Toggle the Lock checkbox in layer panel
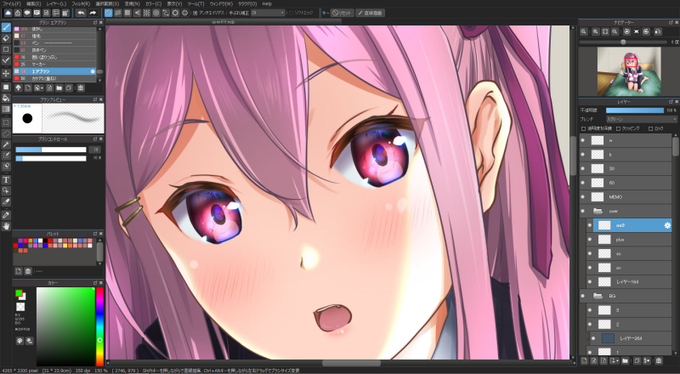680x374 pixels. pyautogui.click(x=650, y=129)
